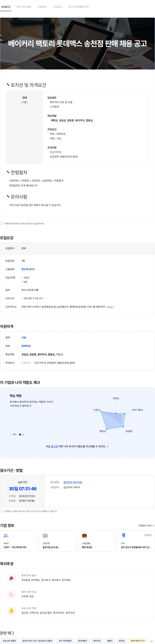Open 외식 직무채용관 external link tab

78,7
